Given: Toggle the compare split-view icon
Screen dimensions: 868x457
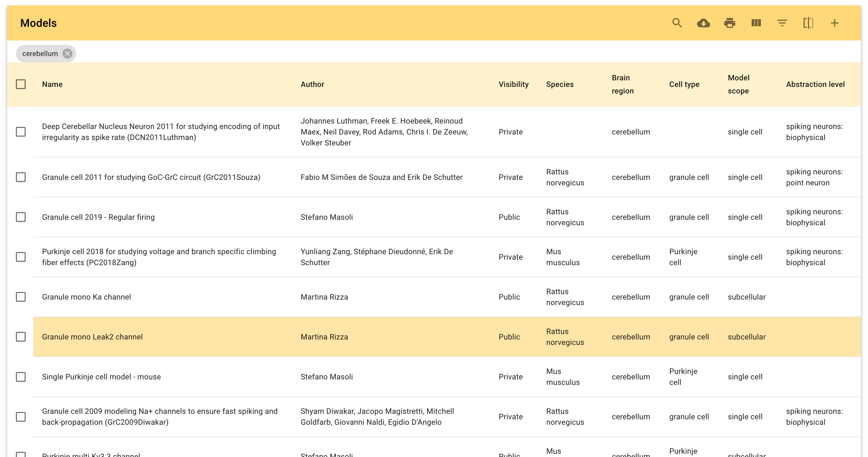Looking at the screenshot, I should [808, 23].
